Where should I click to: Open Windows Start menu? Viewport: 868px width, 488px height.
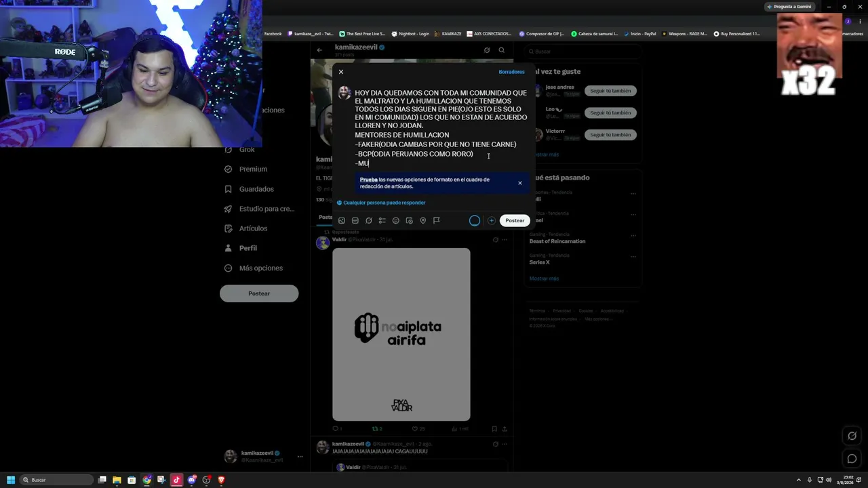(x=11, y=480)
